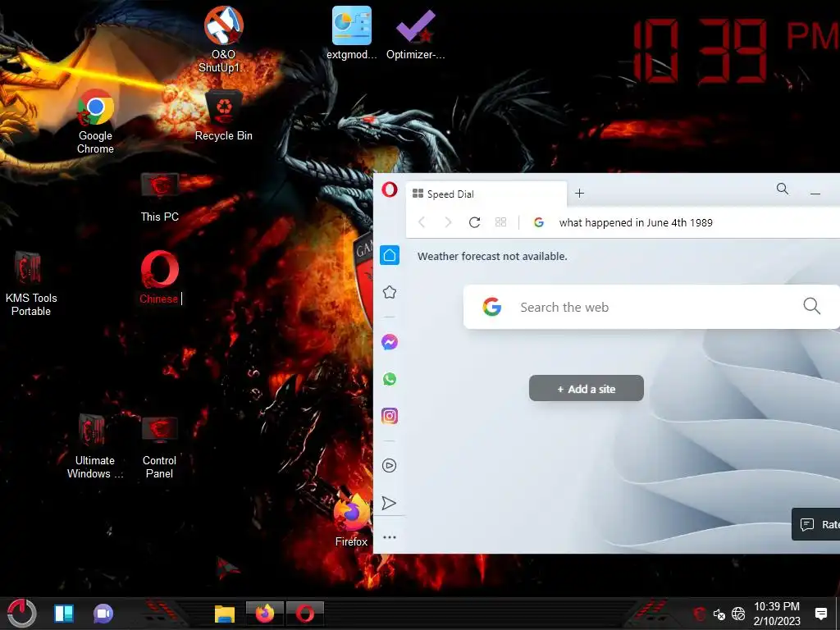
Task: Click the address bar query text
Action: click(636, 223)
